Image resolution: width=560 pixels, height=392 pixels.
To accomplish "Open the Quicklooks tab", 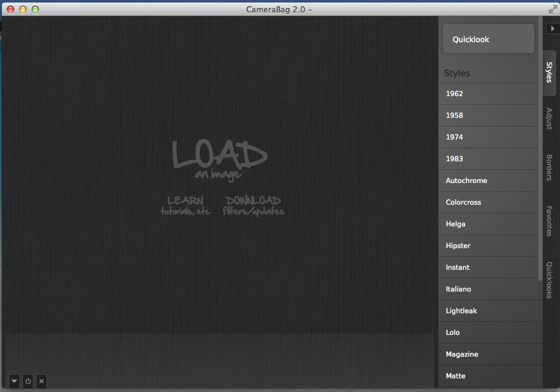I will tap(549, 280).
